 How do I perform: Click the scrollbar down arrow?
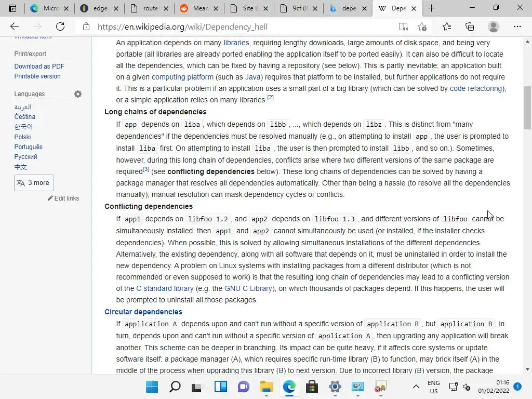pos(527,369)
